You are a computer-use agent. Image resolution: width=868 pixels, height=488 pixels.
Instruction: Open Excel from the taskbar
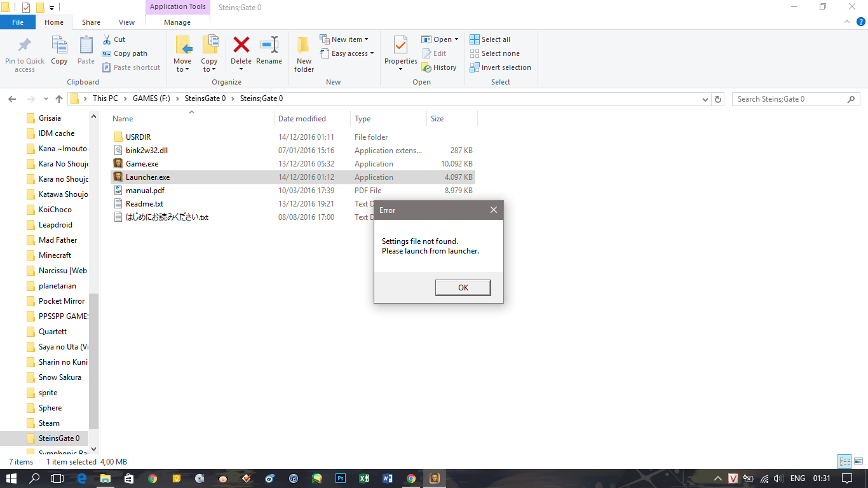click(x=364, y=478)
